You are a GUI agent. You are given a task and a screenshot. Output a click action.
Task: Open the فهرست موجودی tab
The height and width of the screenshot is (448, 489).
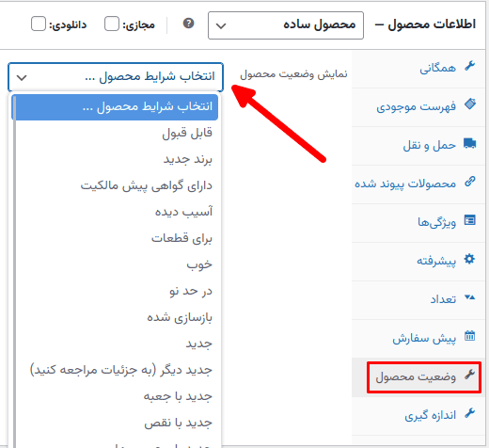[418, 107]
